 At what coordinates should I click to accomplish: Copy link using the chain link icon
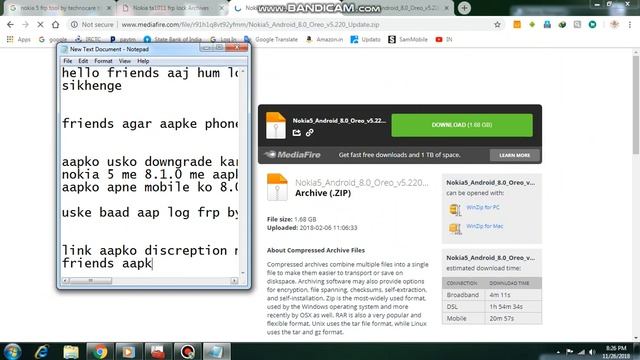(309, 133)
